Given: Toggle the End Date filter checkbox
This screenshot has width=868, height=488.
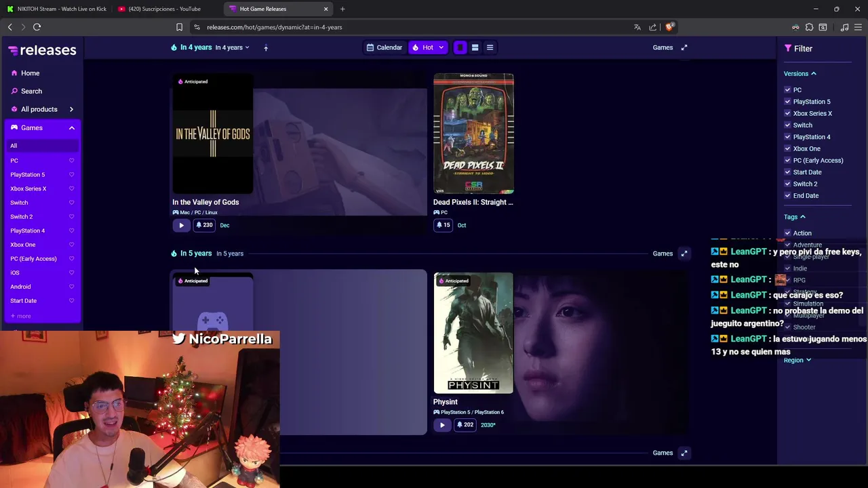Looking at the screenshot, I should [787, 196].
